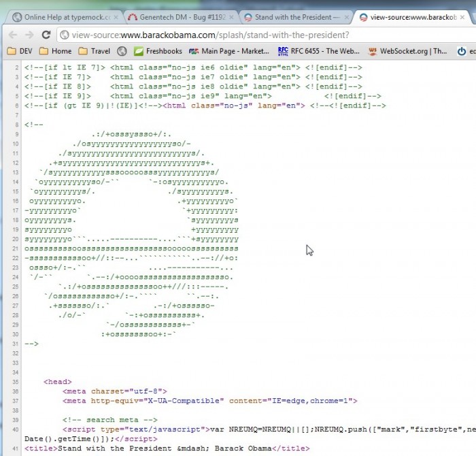Go back with the browser back arrow

click(x=13, y=35)
